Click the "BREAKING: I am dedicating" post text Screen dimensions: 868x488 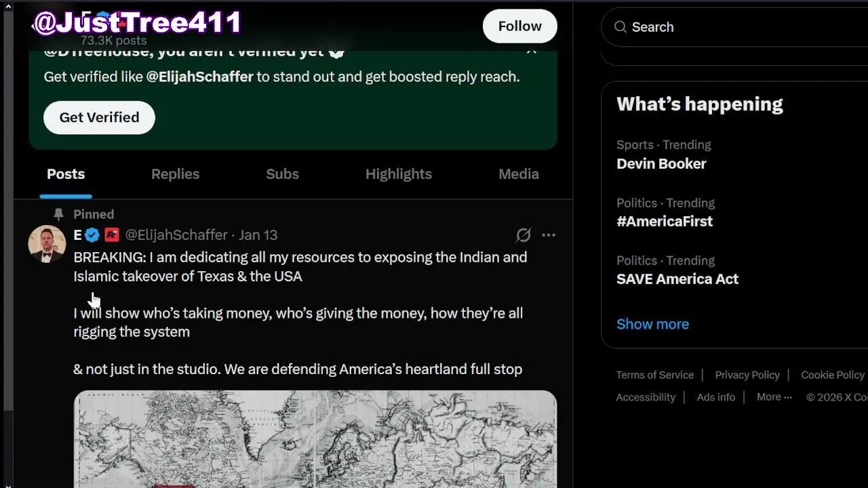coord(300,266)
